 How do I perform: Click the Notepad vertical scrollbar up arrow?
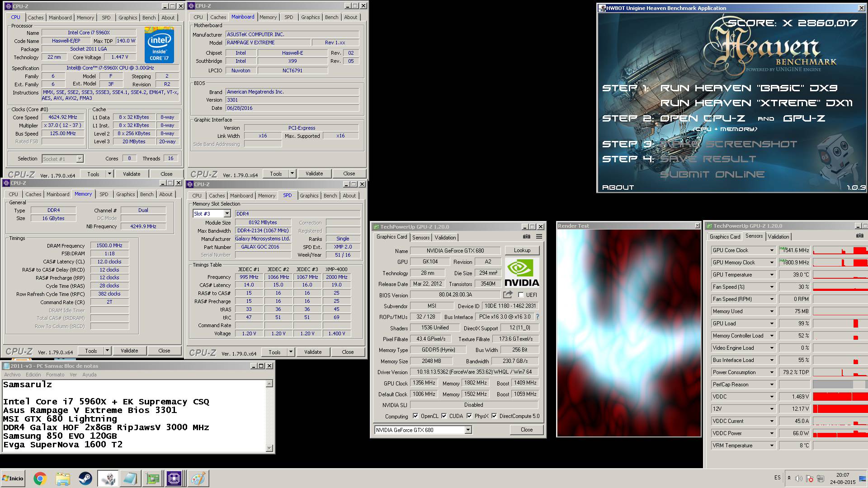coord(269,384)
